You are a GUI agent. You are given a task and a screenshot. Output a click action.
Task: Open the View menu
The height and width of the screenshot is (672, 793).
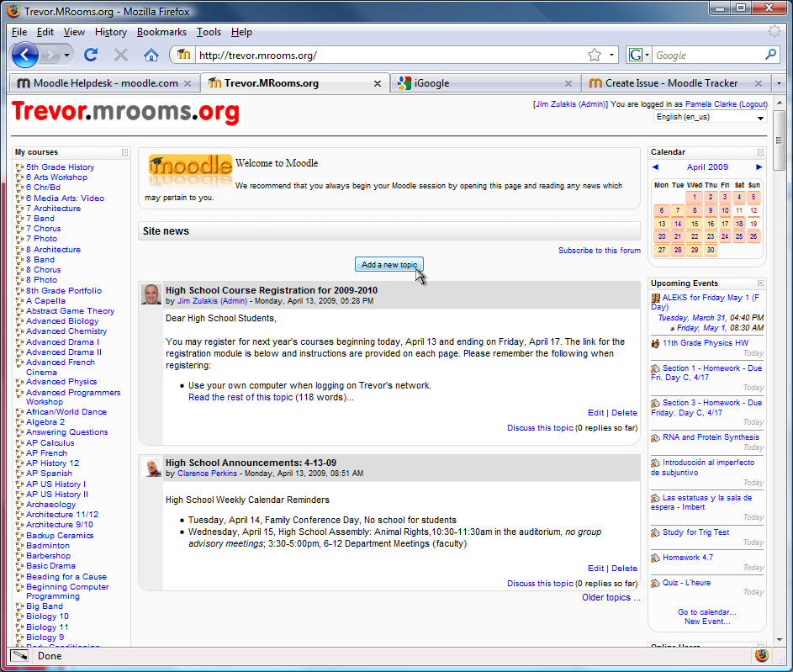pos(74,32)
